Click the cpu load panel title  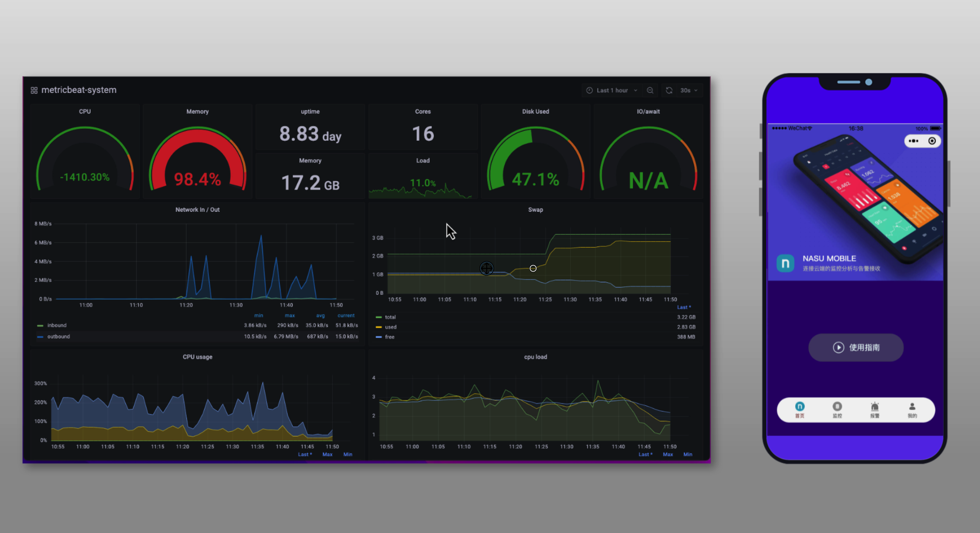(535, 357)
